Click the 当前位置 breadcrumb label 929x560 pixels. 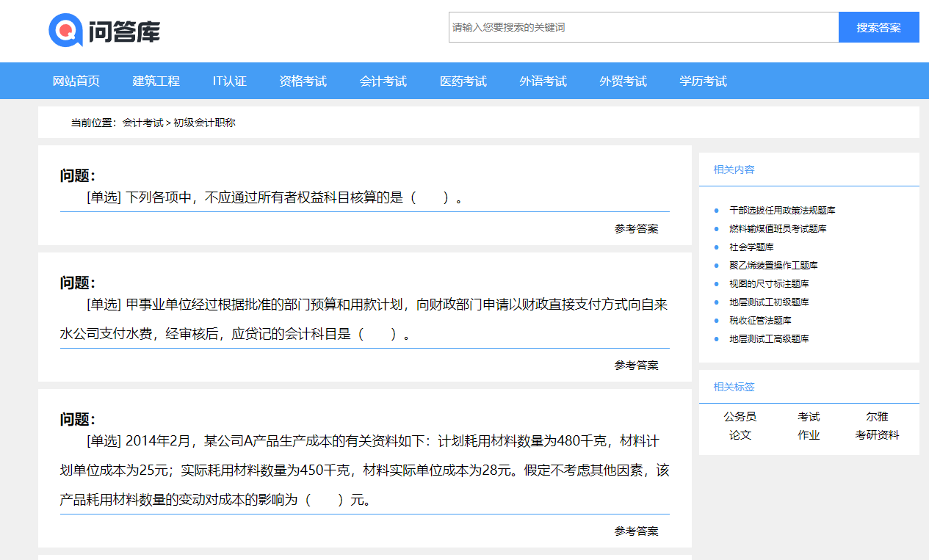[x=93, y=123]
